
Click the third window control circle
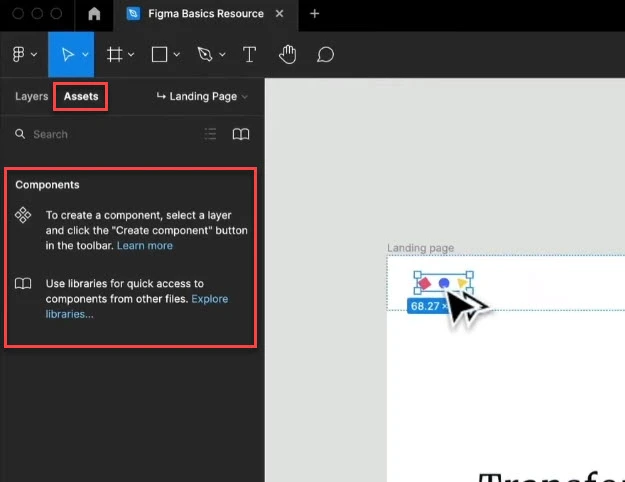(x=56, y=14)
